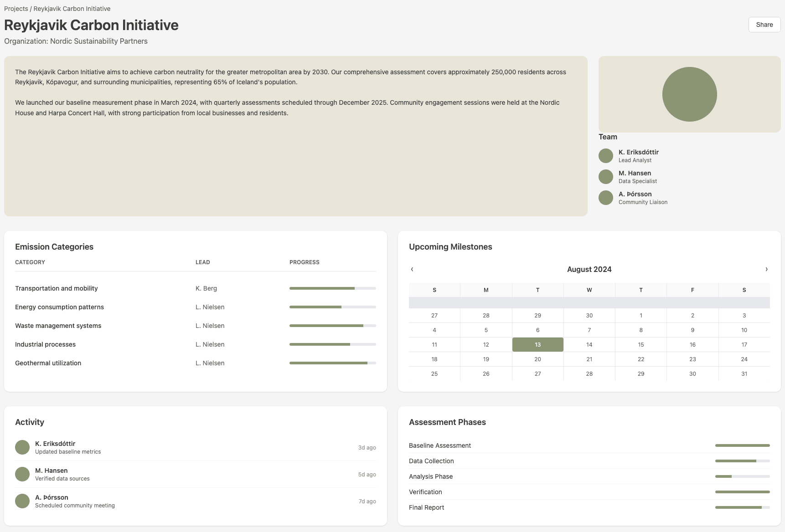Click the Transportation and mobility progress bar
This screenshot has width=785, height=532.
pyautogui.click(x=332, y=288)
